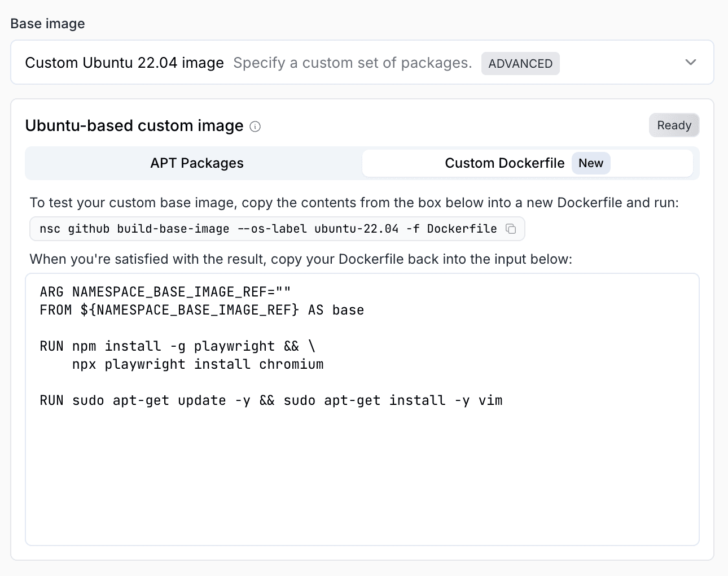Screen dimensions: 728x576
Task: Copy the nsc command using the clipboard button
Action: (511, 229)
